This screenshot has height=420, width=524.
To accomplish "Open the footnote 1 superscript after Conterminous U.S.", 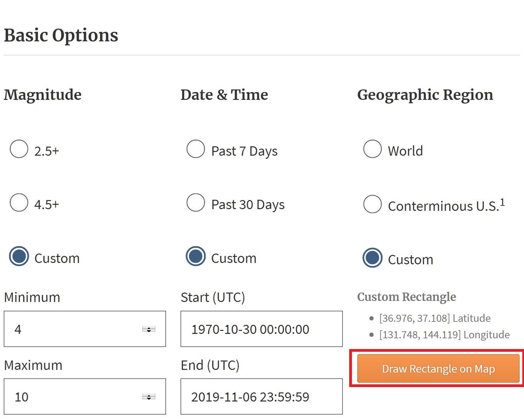I will (502, 202).
